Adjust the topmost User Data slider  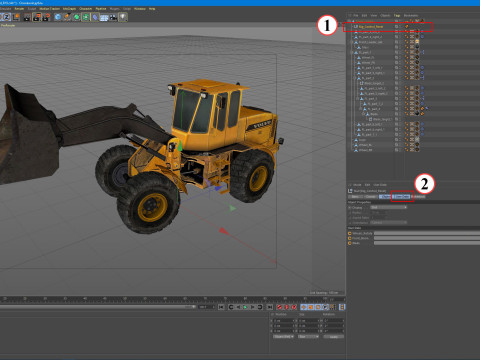pyautogui.click(x=427, y=233)
